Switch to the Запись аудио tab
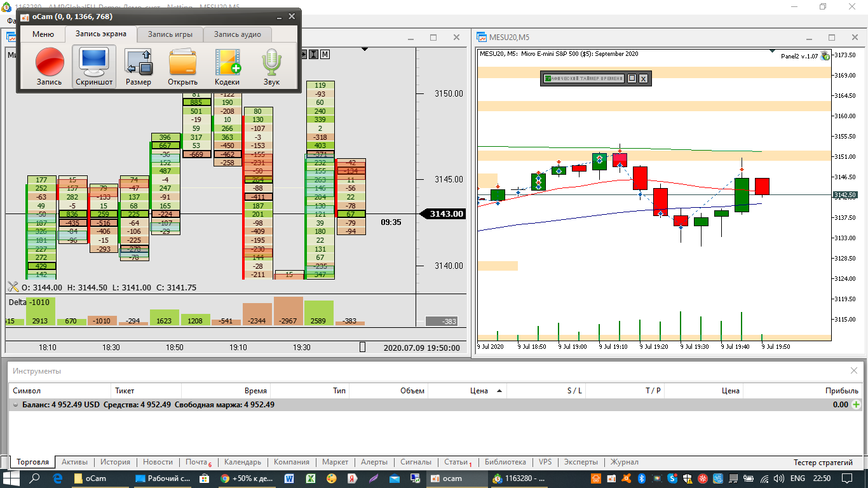This screenshot has width=868, height=488. click(x=237, y=34)
